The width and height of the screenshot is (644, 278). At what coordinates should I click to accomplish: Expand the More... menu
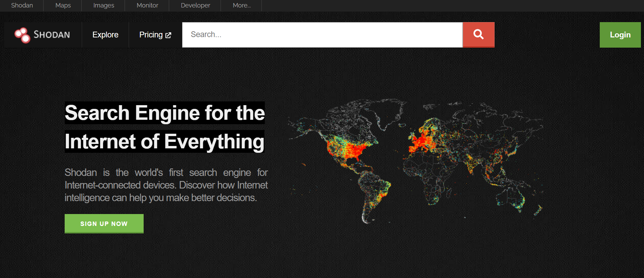(x=242, y=5)
